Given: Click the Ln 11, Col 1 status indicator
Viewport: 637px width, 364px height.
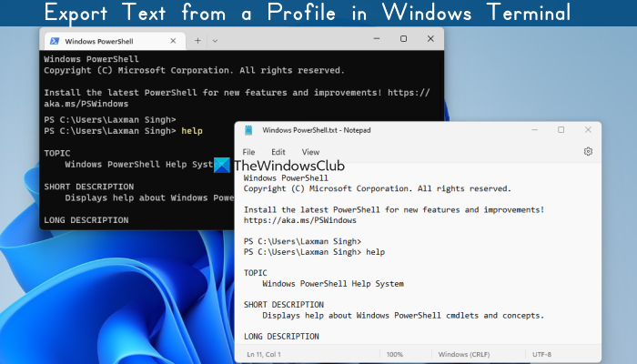Looking at the screenshot, I should click(x=264, y=354).
